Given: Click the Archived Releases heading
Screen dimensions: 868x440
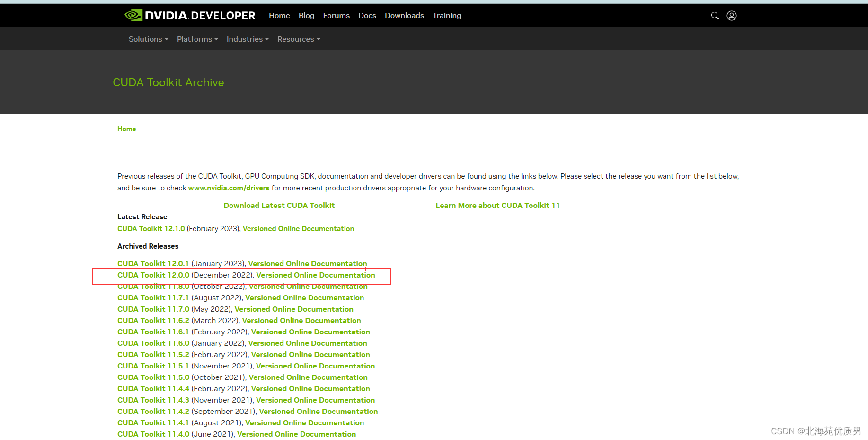Looking at the screenshot, I should point(148,246).
